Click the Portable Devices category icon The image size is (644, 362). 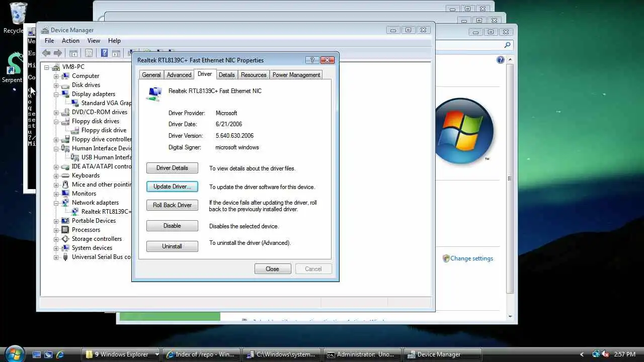click(65, 221)
